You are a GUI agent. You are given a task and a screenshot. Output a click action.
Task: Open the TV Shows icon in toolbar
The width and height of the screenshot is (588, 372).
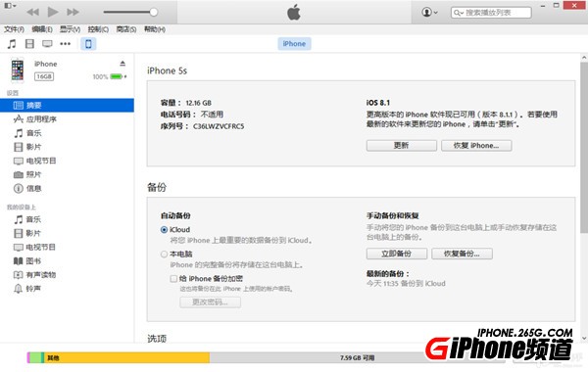pos(47,44)
